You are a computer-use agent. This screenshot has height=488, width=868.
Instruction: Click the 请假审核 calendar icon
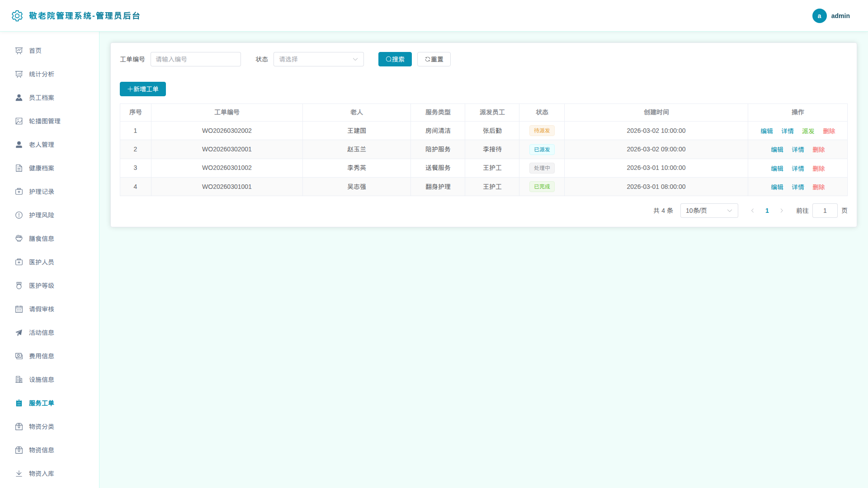point(19,309)
